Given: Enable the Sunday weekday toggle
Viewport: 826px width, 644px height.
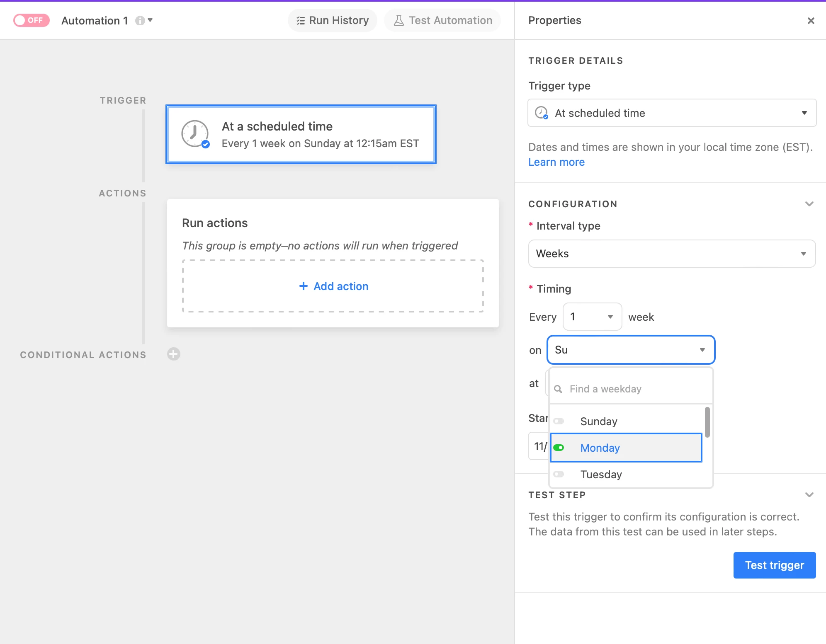Looking at the screenshot, I should pyautogui.click(x=559, y=421).
